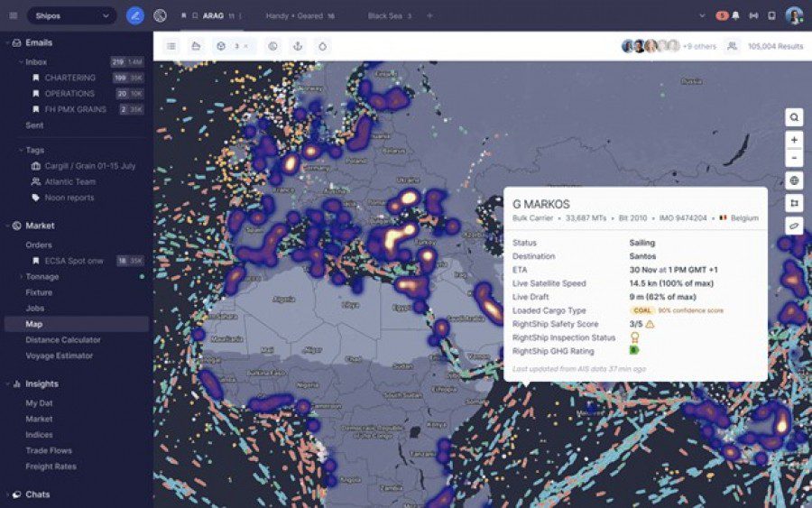Collapse the Insights section
The image size is (812, 508).
tap(7, 383)
